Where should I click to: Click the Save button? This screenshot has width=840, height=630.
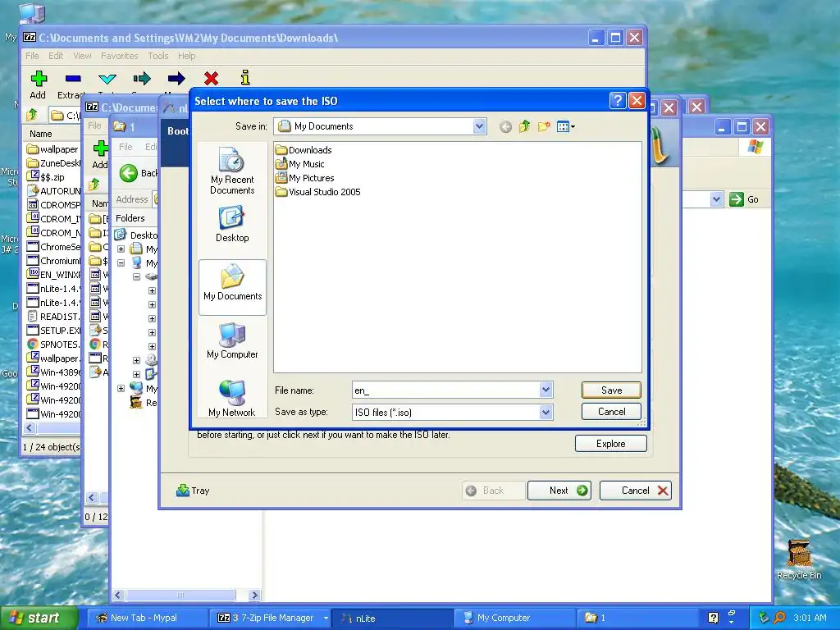pos(611,390)
